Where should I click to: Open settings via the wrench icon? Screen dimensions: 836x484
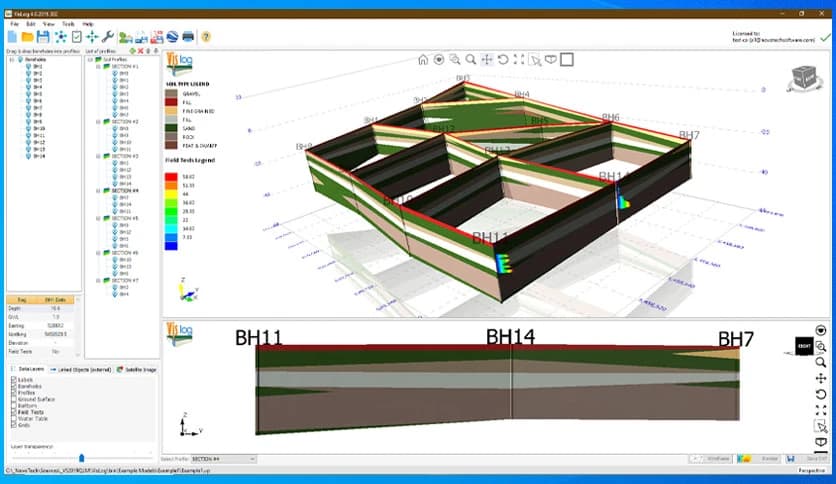click(107, 37)
